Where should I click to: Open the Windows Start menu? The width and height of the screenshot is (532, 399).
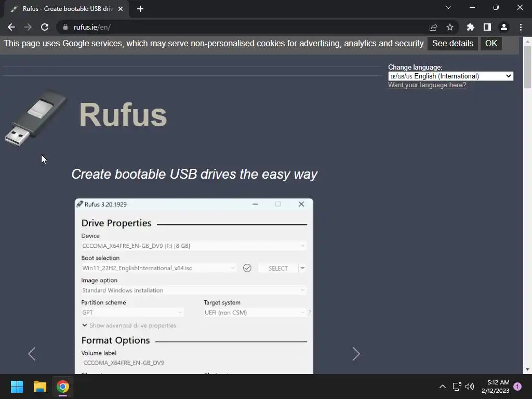17,387
